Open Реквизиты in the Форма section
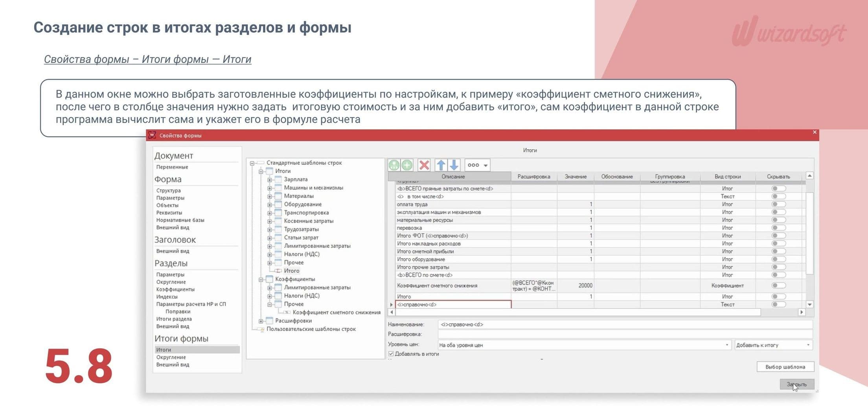Image resolution: width=868 pixels, height=417 pixels. point(169,212)
